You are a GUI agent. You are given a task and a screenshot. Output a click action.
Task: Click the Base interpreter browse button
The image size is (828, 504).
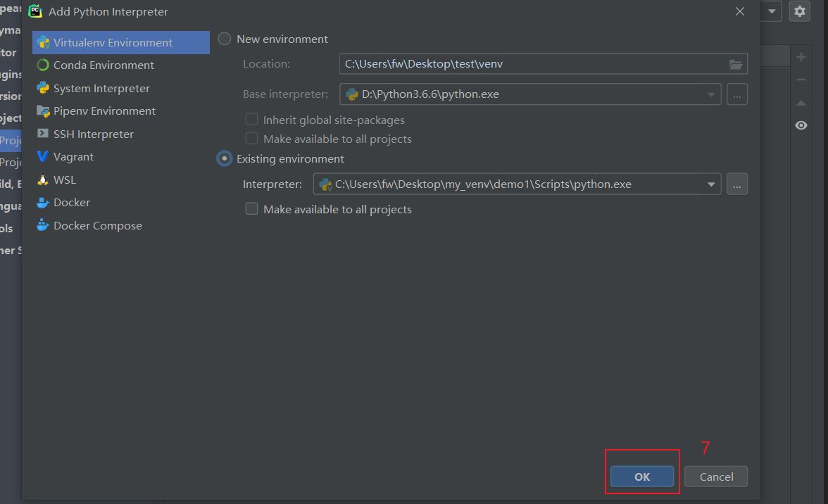[737, 94]
